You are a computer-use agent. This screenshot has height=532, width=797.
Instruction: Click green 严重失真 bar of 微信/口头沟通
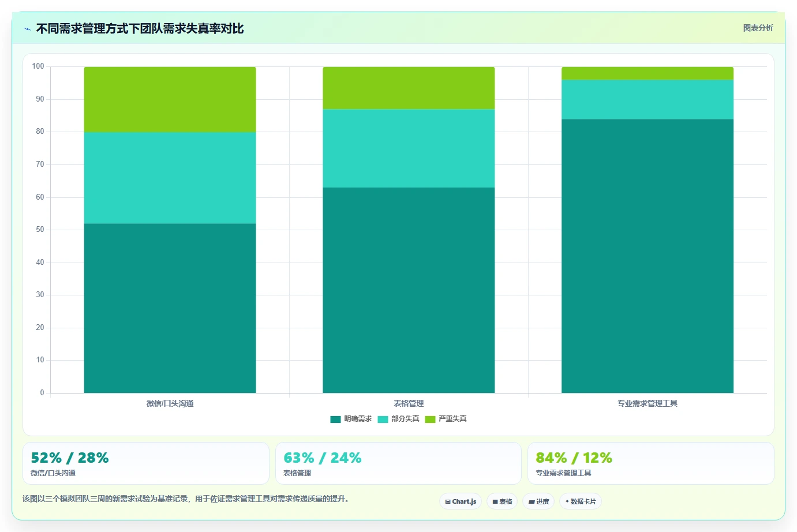pyautogui.click(x=170, y=99)
